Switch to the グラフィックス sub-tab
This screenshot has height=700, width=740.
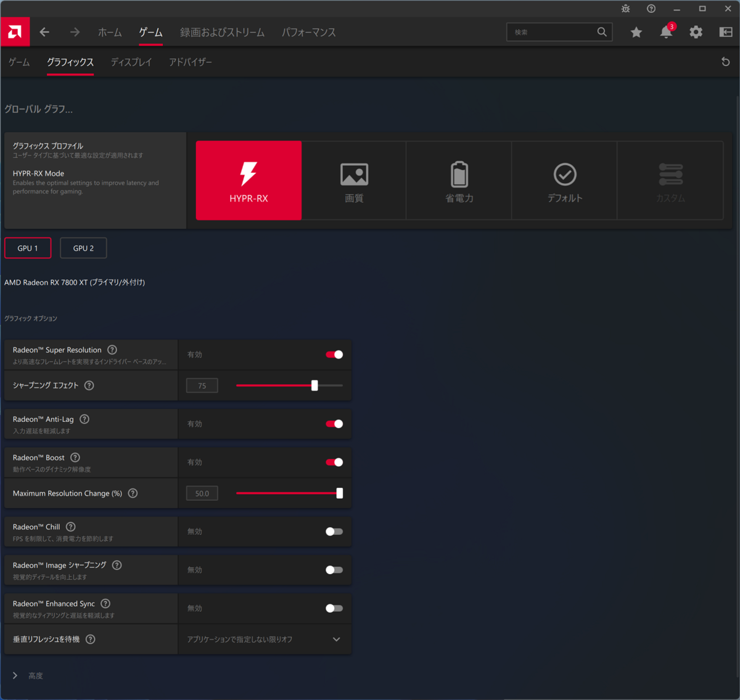70,62
